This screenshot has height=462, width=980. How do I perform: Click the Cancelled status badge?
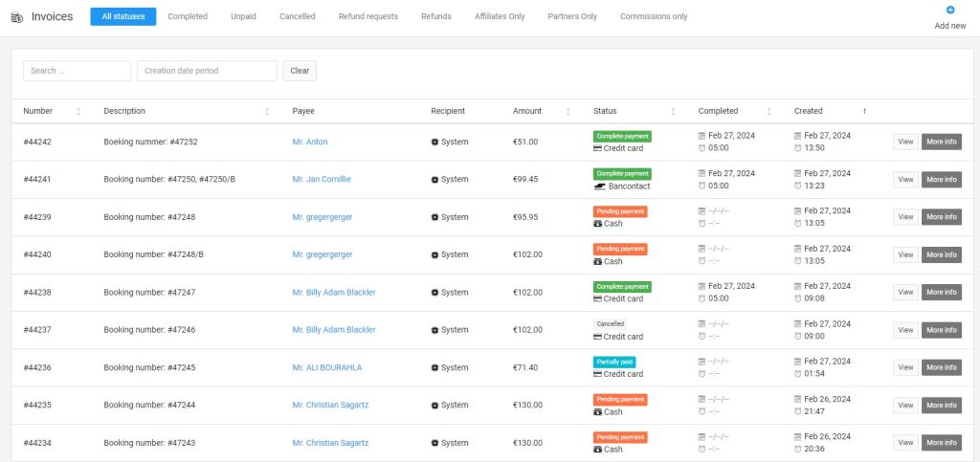(610, 324)
